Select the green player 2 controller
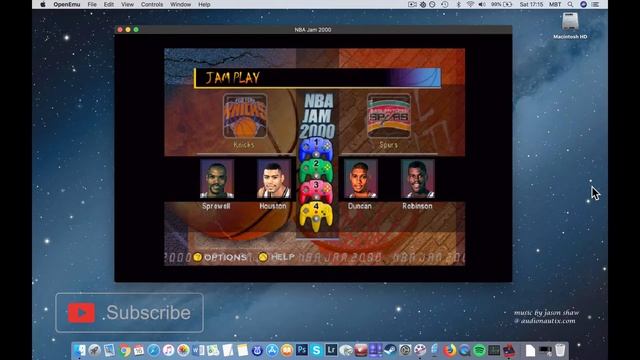 point(316,171)
